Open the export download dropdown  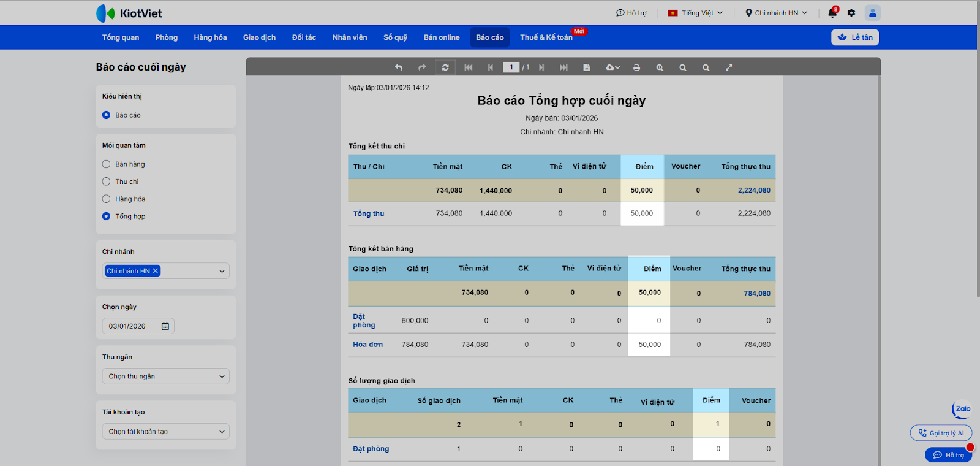613,67
